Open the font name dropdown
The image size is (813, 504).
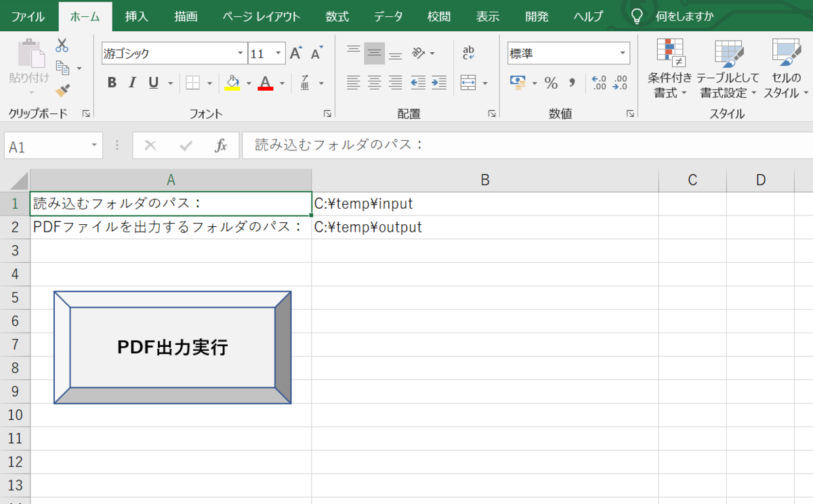click(x=240, y=53)
